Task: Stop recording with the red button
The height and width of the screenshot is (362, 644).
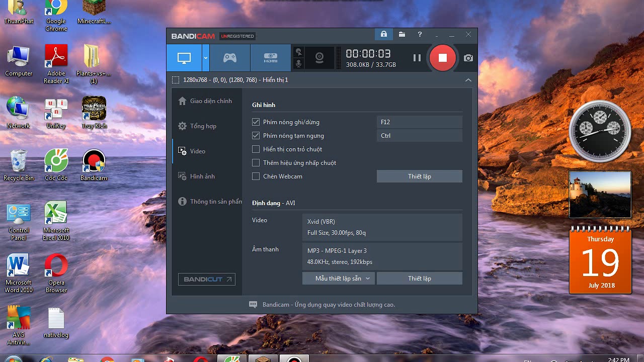Action: [443, 58]
